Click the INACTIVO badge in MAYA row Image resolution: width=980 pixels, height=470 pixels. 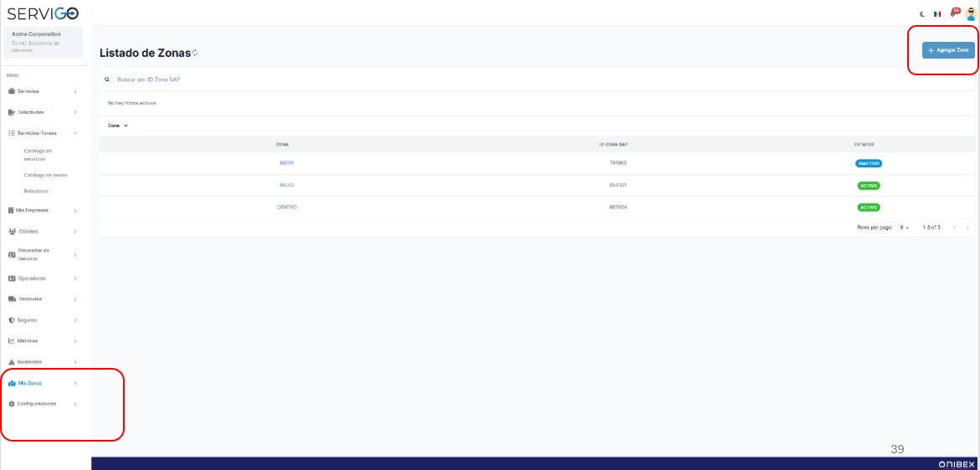[x=868, y=164]
